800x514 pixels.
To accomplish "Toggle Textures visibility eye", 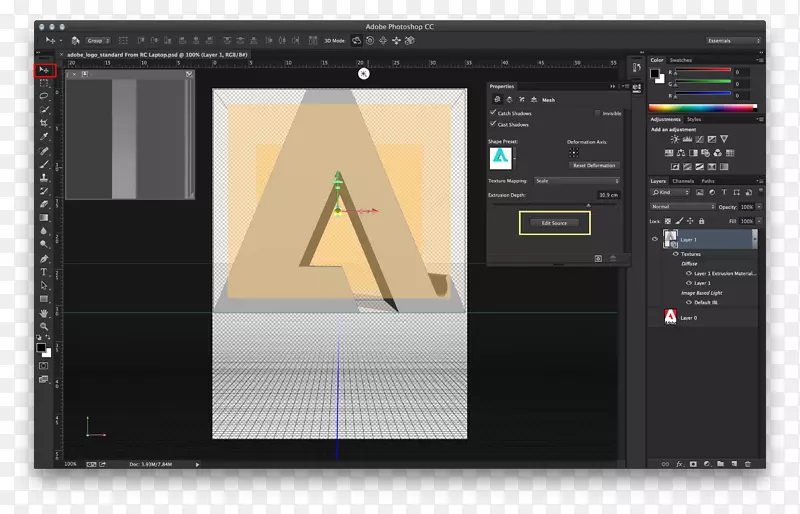I will click(x=676, y=254).
